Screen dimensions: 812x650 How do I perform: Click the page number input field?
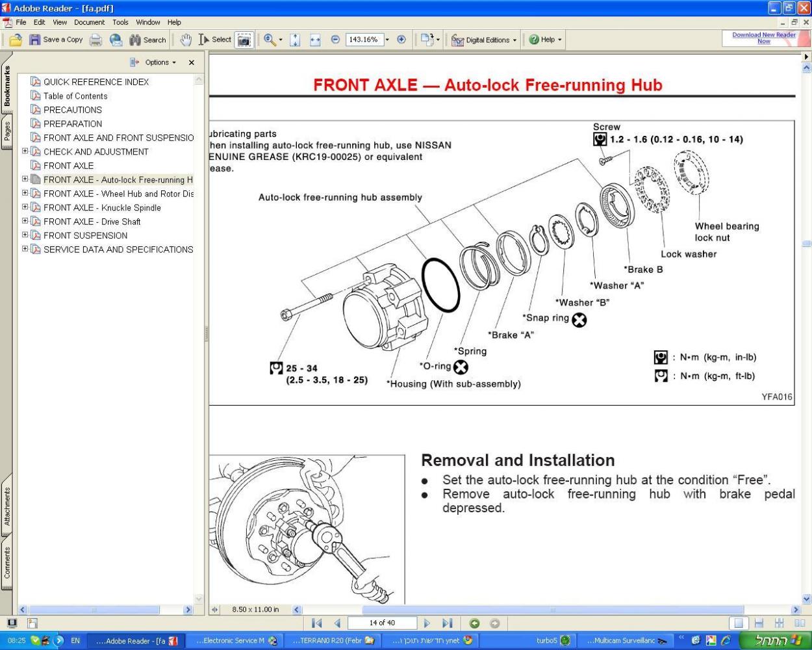(382, 623)
